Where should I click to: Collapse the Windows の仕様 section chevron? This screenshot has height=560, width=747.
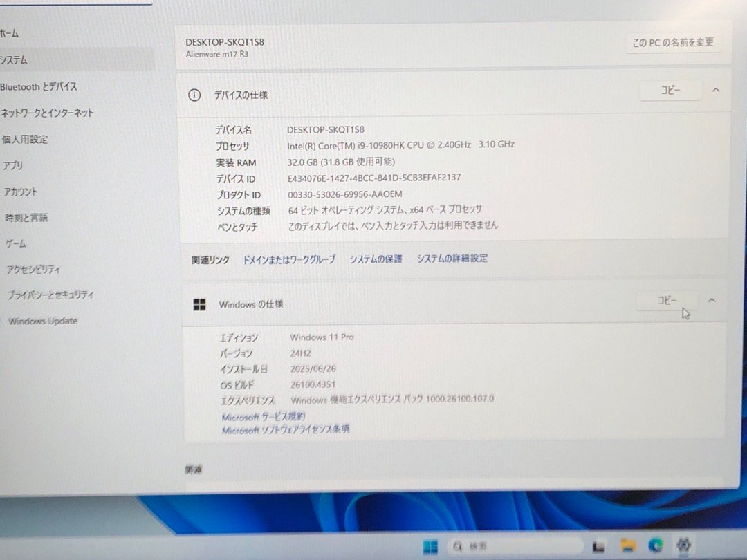[712, 301]
